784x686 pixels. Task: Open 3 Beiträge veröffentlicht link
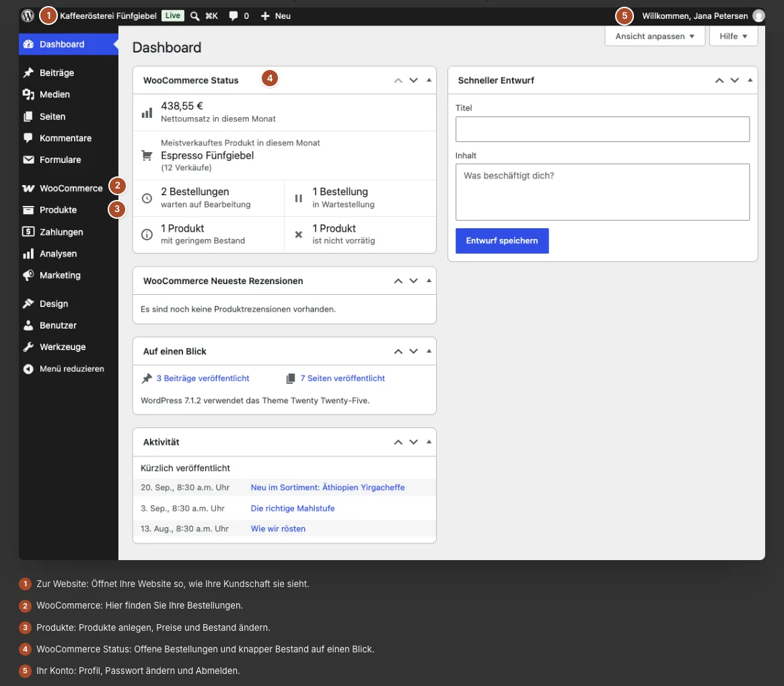click(203, 378)
